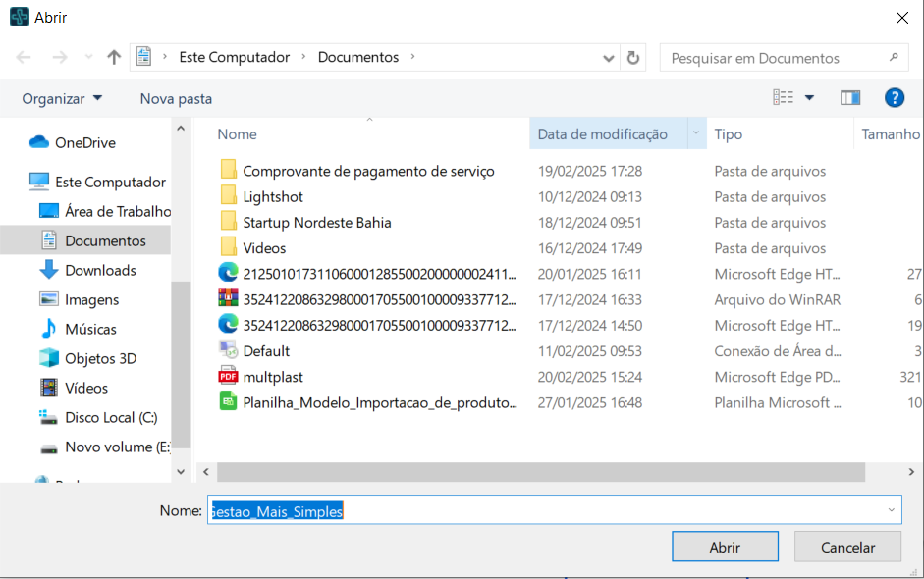Expand the Nome filename combo box dropdown
Screen dimensions: 924x579
891,510
